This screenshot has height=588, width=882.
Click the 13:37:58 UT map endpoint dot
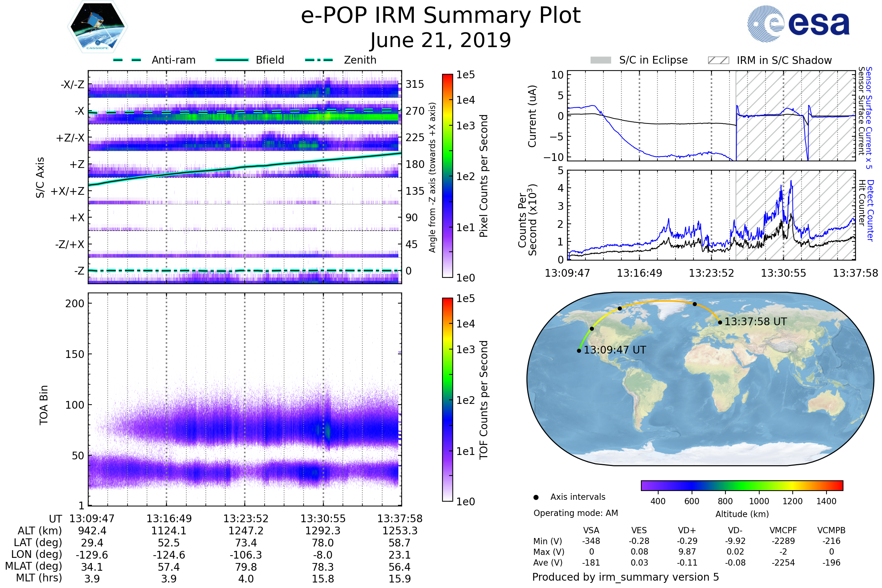coord(720,323)
